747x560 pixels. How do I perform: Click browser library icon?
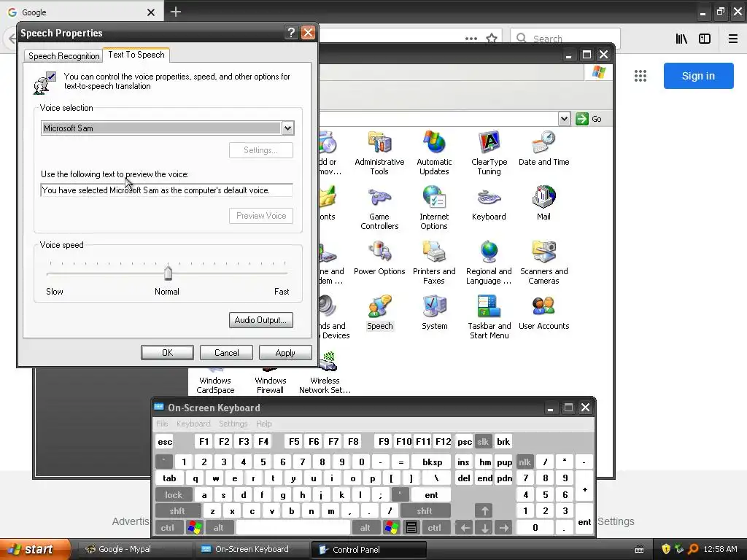coord(681,39)
